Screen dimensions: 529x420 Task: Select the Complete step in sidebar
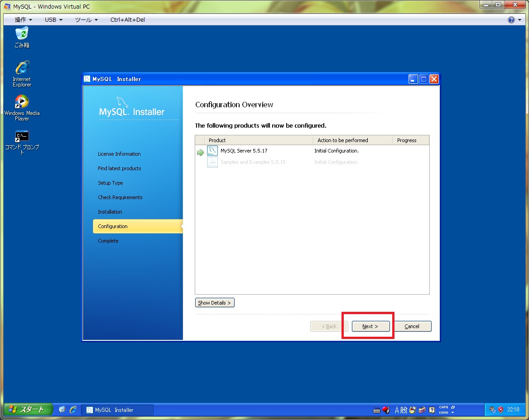108,241
